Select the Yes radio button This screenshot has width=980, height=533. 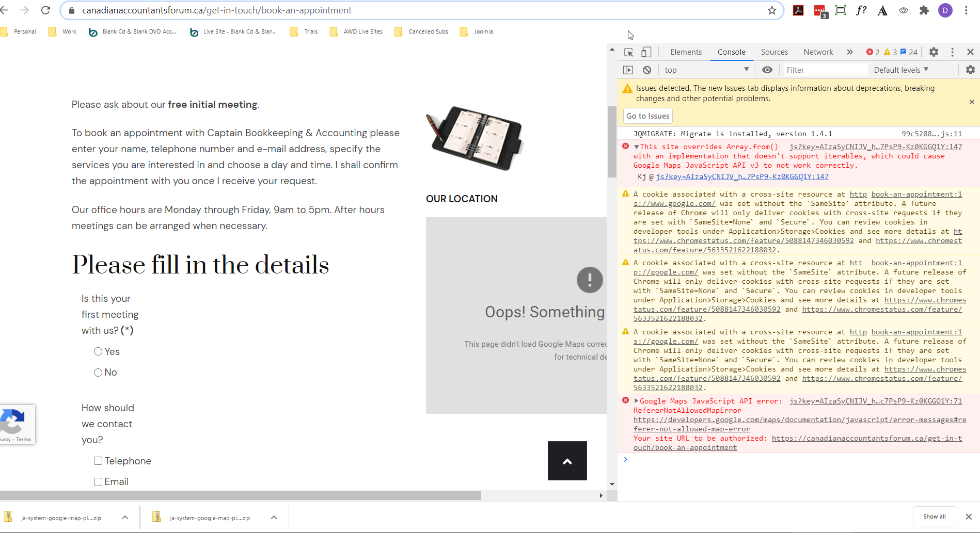pyautogui.click(x=98, y=351)
